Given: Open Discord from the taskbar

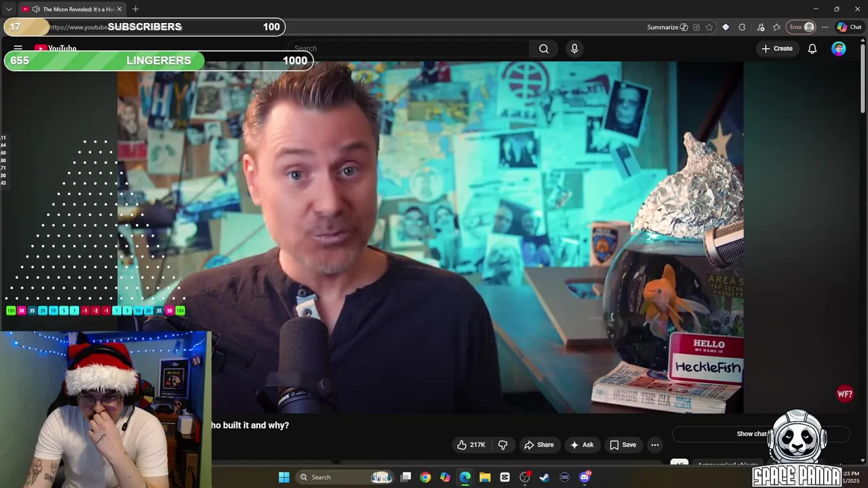Looking at the screenshot, I should coord(585,477).
